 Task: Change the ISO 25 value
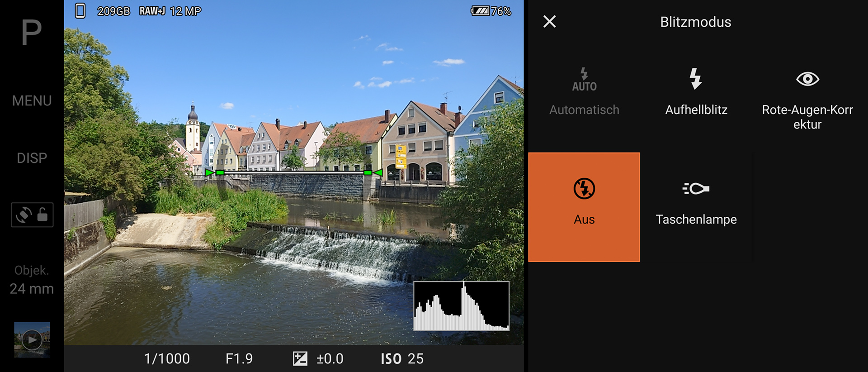coord(402,359)
